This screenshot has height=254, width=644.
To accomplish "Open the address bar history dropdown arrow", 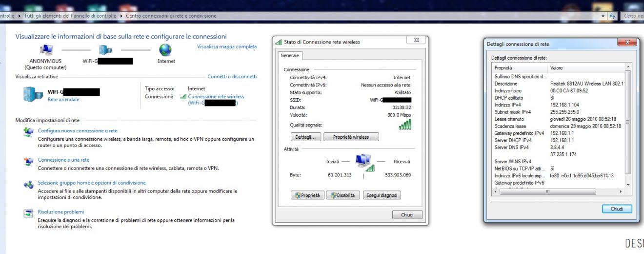I will 604,16.
